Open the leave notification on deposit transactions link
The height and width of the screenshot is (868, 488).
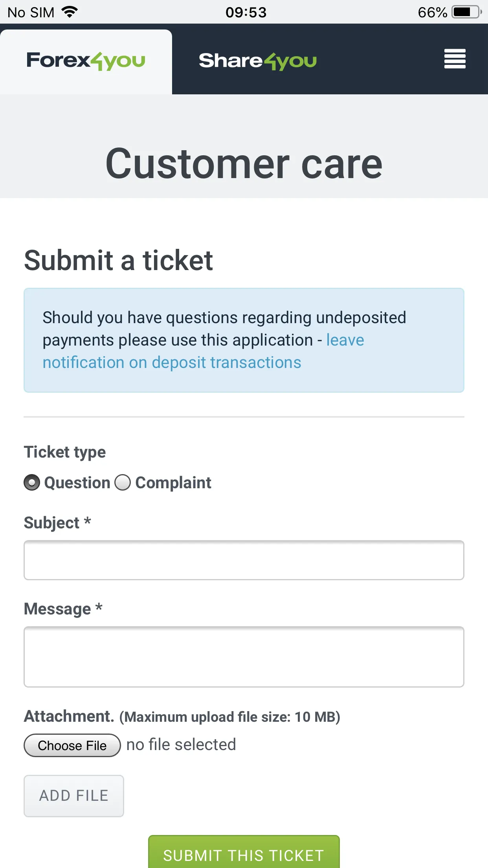click(204, 351)
